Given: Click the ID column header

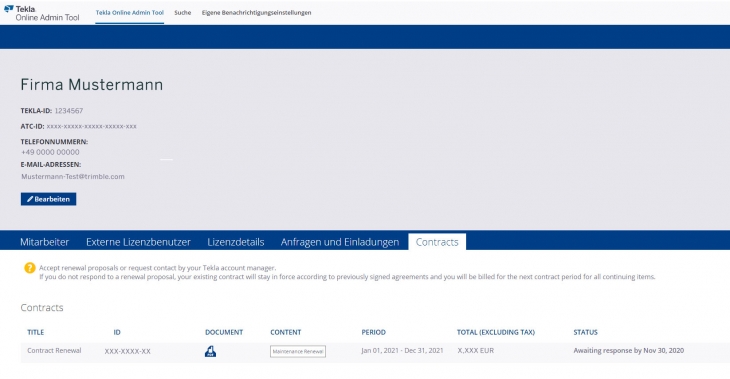Looking at the screenshot, I should pyautogui.click(x=117, y=332).
